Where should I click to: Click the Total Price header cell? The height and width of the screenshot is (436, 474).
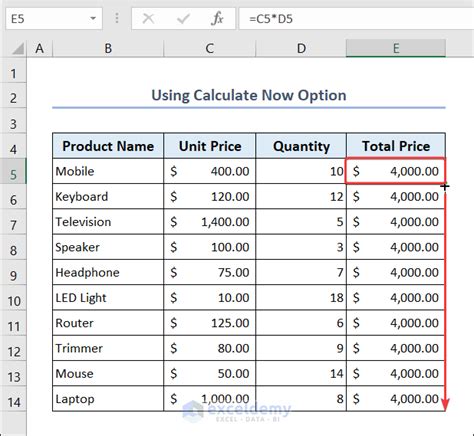coord(396,146)
